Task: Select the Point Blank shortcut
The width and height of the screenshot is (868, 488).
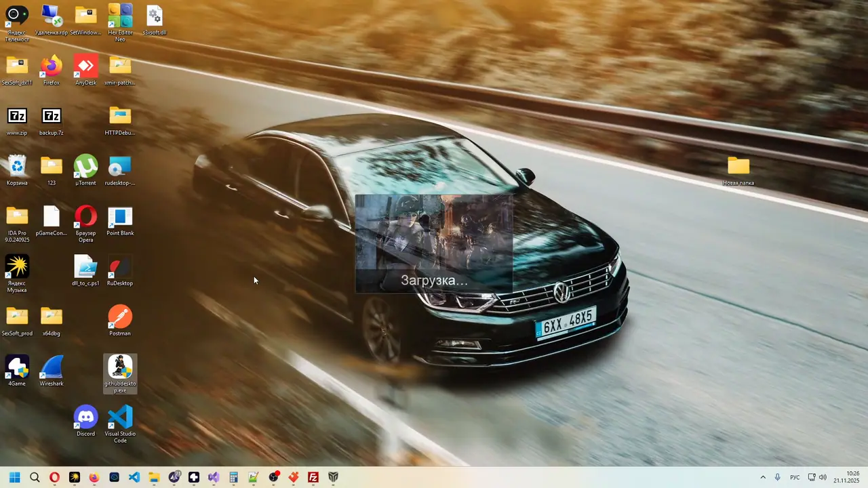Action: pos(120,221)
